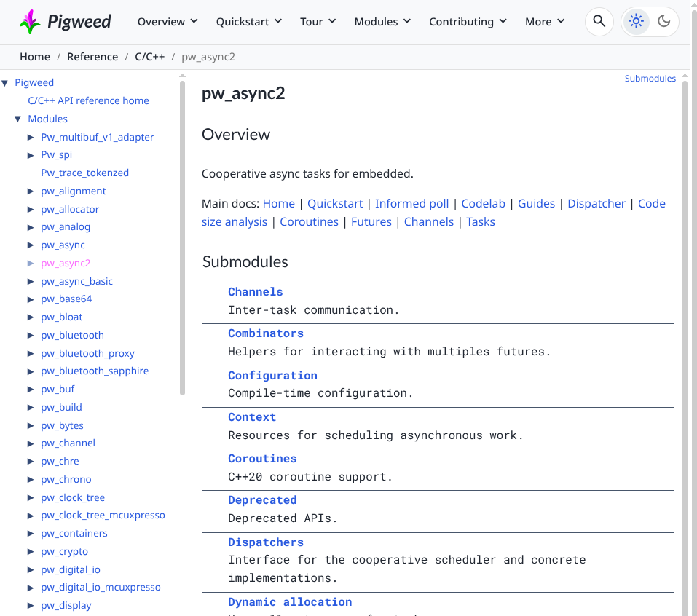Select Pw_trace_tokenzed in sidebar
Viewport: 697px width, 616px height.
pyautogui.click(x=85, y=173)
